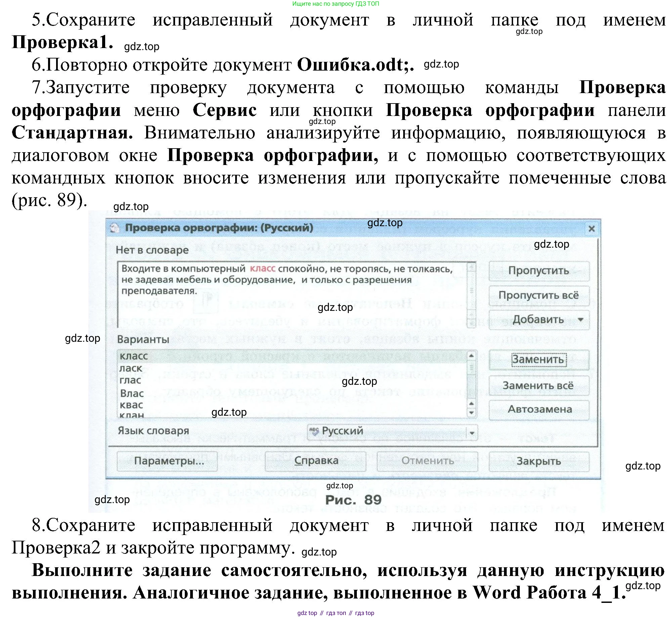This screenshot has height=618, width=672.
Task: Close the Проверка орфографии dialog with X
Action: click(x=591, y=229)
